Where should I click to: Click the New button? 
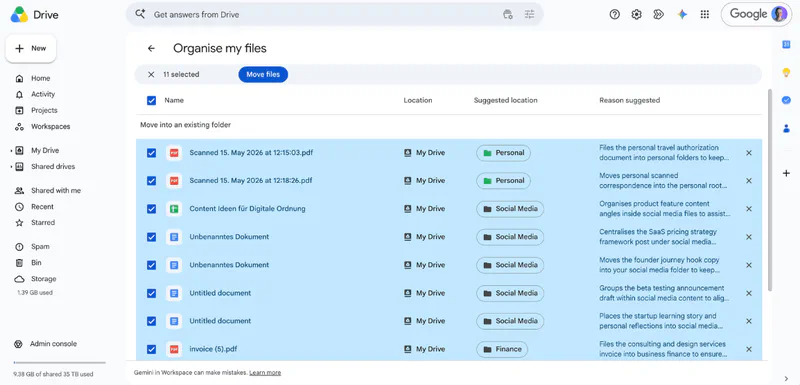31,48
